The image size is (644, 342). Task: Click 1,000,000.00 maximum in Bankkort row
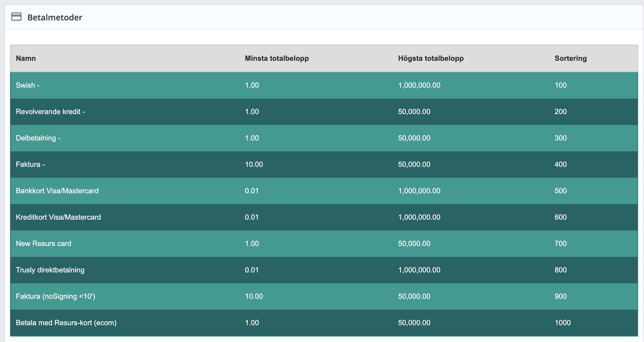(x=419, y=191)
